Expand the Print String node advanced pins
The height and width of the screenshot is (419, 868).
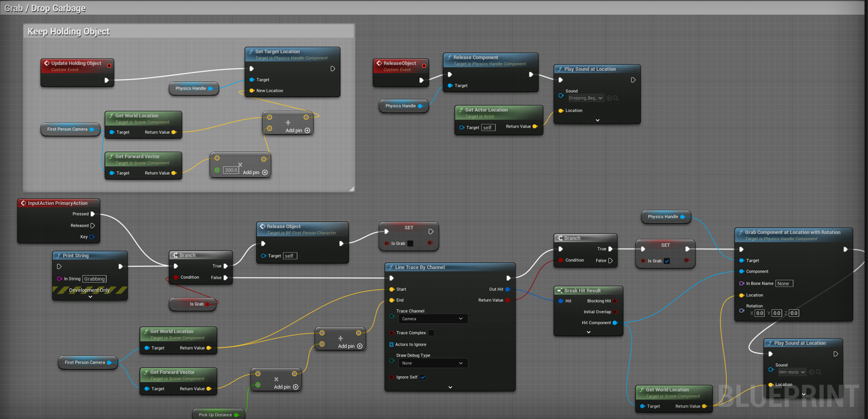pos(90,297)
